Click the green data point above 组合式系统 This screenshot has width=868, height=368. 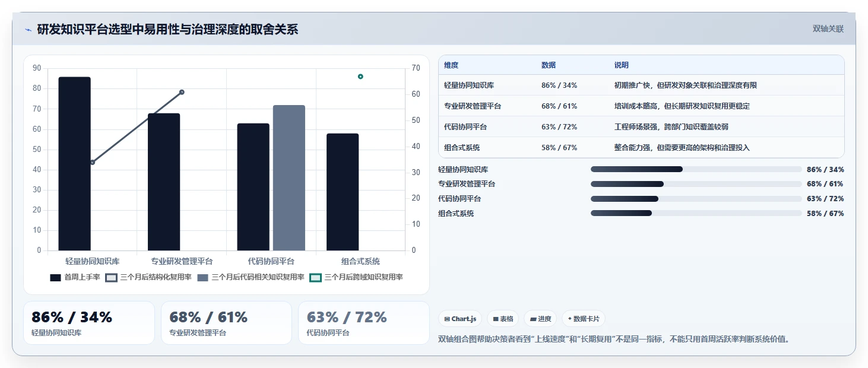[360, 77]
